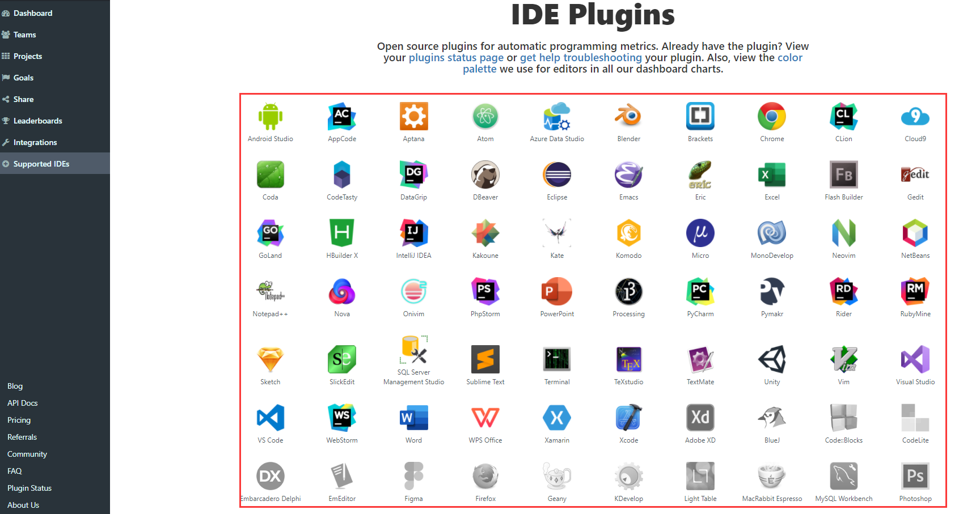This screenshot has height=514, width=980.
Task: Open the Notepad++ plugin icon
Action: (271, 291)
